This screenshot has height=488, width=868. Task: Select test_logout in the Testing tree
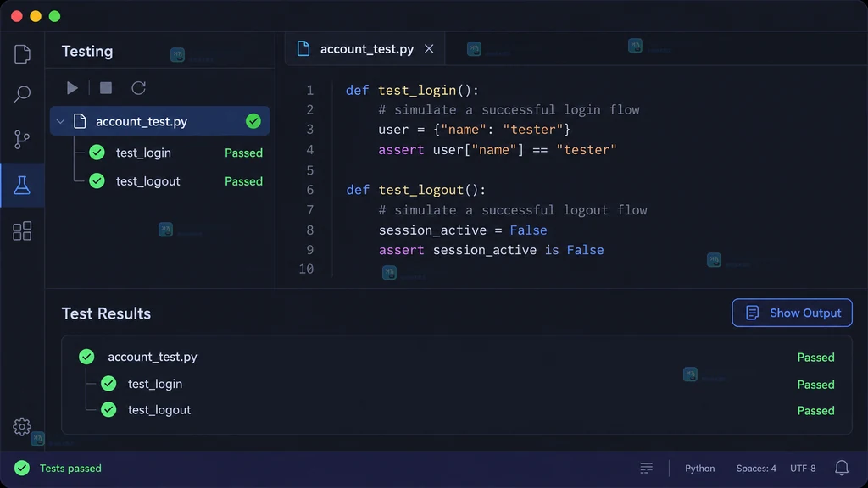[147, 181]
